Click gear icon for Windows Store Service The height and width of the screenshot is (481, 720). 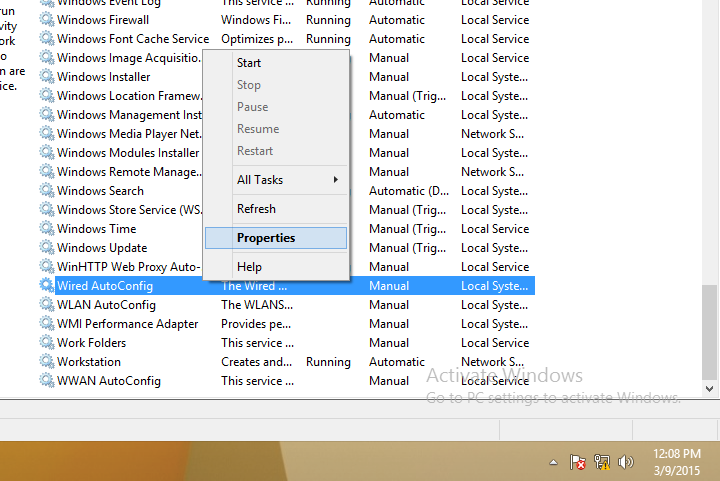(46, 210)
